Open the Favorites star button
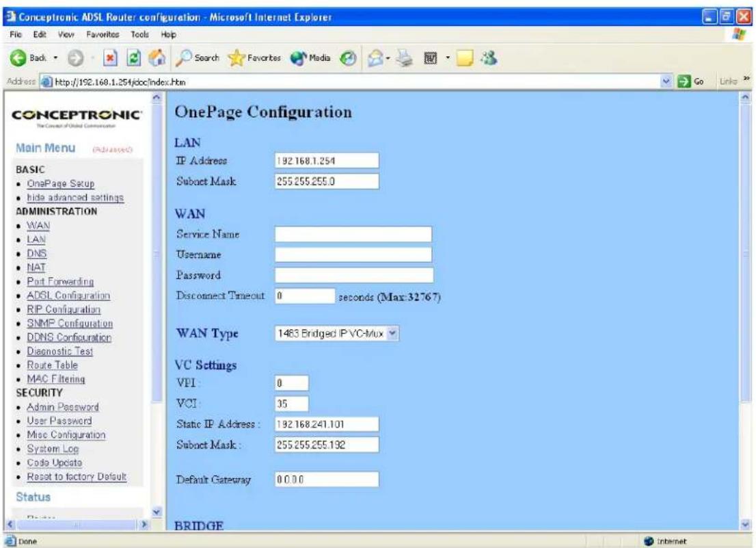Screen dimensions: 756x548 (x=254, y=58)
